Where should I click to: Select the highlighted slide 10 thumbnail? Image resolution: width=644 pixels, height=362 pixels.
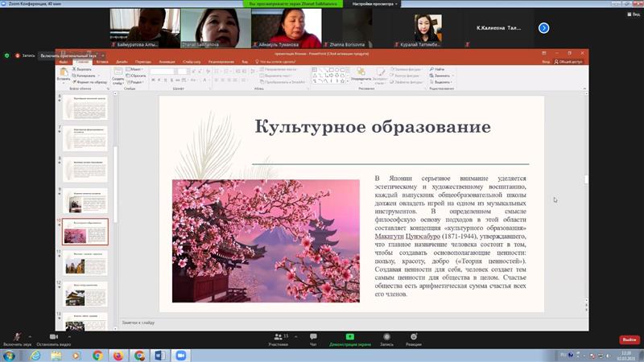(85, 232)
